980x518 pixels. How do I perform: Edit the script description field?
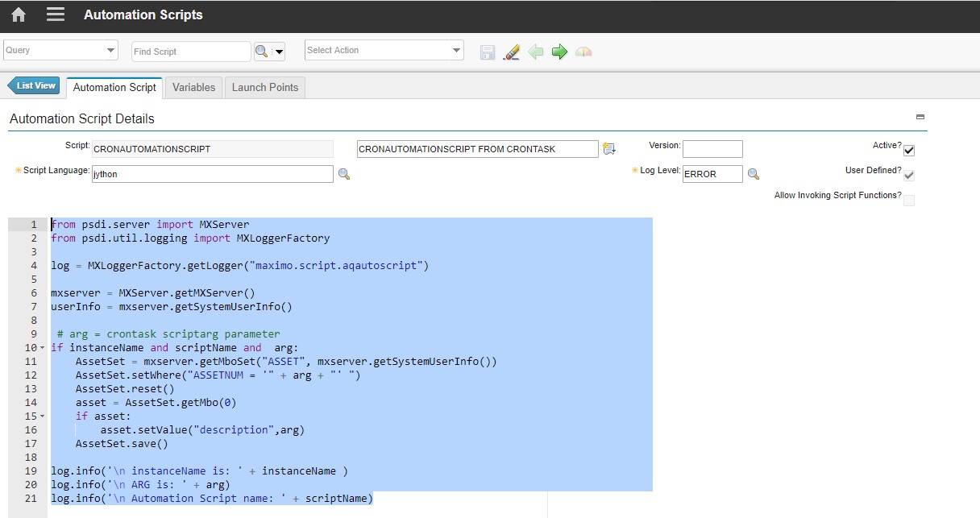tap(478, 149)
